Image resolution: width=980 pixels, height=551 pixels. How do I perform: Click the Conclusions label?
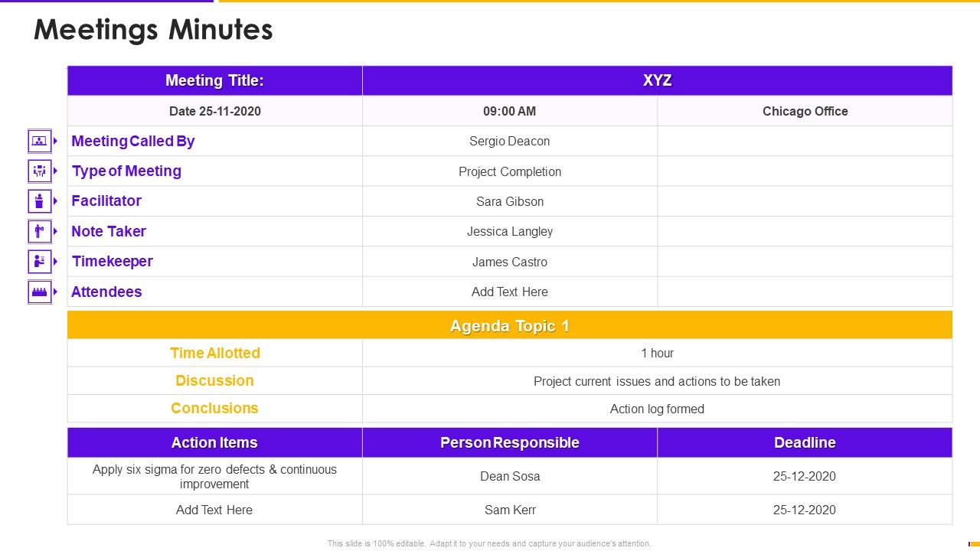coord(215,408)
